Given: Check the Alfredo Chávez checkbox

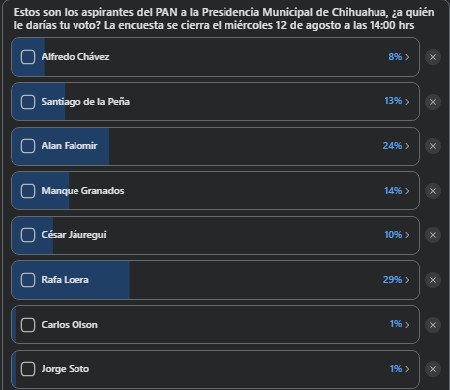Looking at the screenshot, I should point(28,57).
